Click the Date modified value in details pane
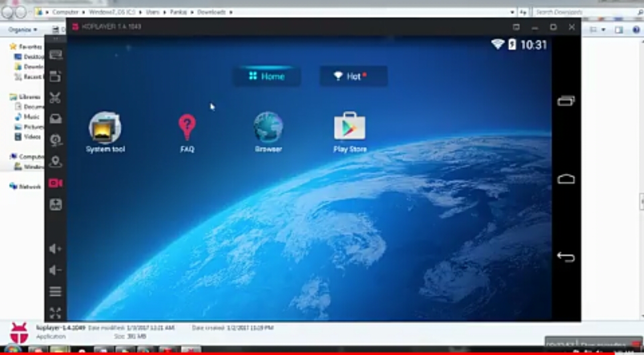The height and width of the screenshot is (355, 644). click(x=150, y=327)
